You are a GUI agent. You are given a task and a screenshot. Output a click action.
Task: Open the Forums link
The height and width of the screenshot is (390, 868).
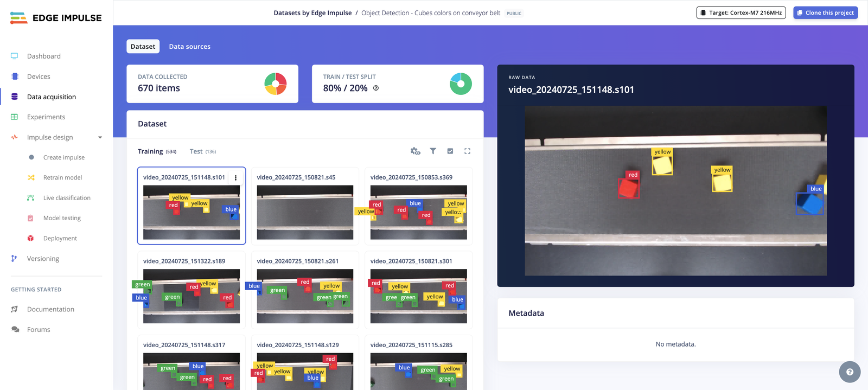coord(39,329)
